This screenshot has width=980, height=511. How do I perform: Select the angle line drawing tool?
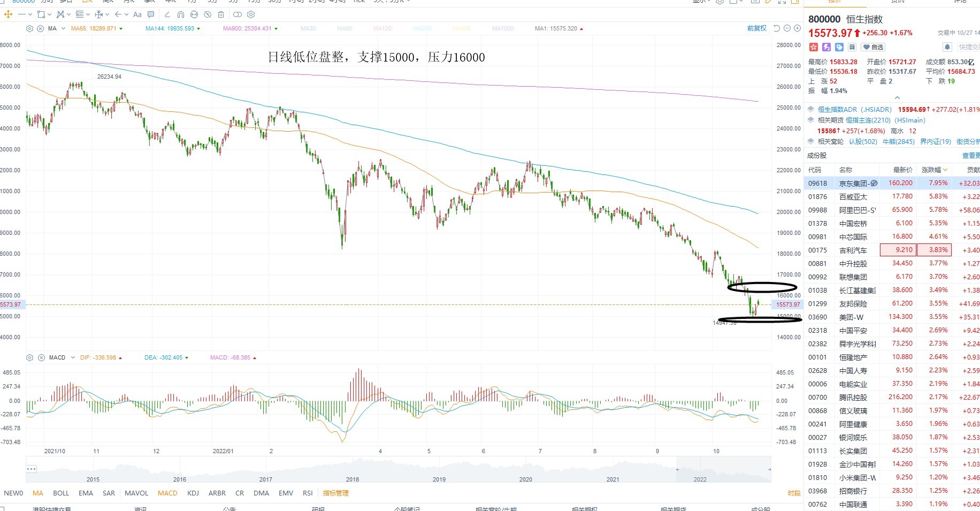click(167, 14)
